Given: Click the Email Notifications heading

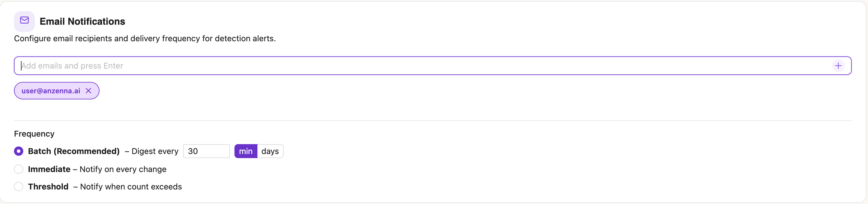Looking at the screenshot, I should [82, 21].
